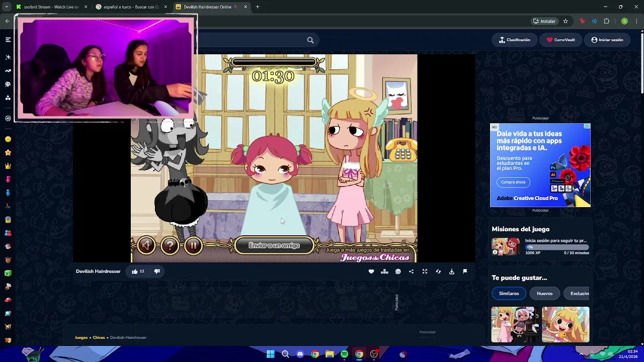Open Spotify from the taskbar
Viewport: 644px width, 362px height.
(x=344, y=354)
